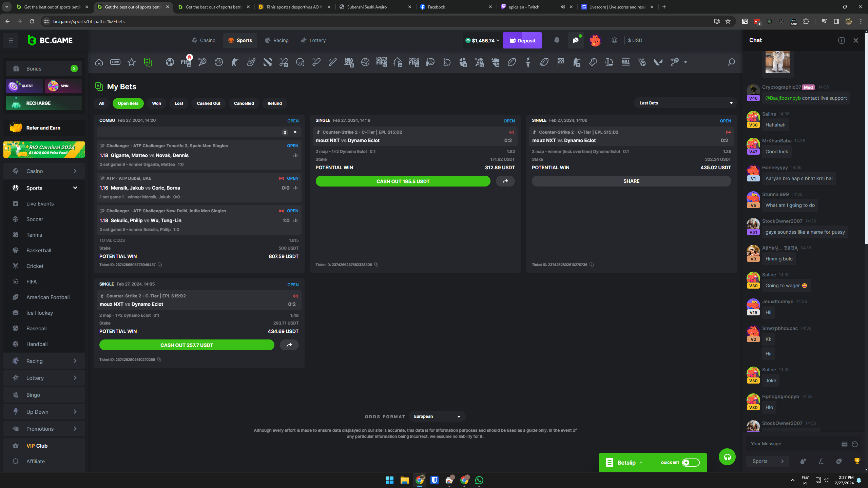
Task: Switch to the Racing top tab
Action: click(x=276, y=40)
